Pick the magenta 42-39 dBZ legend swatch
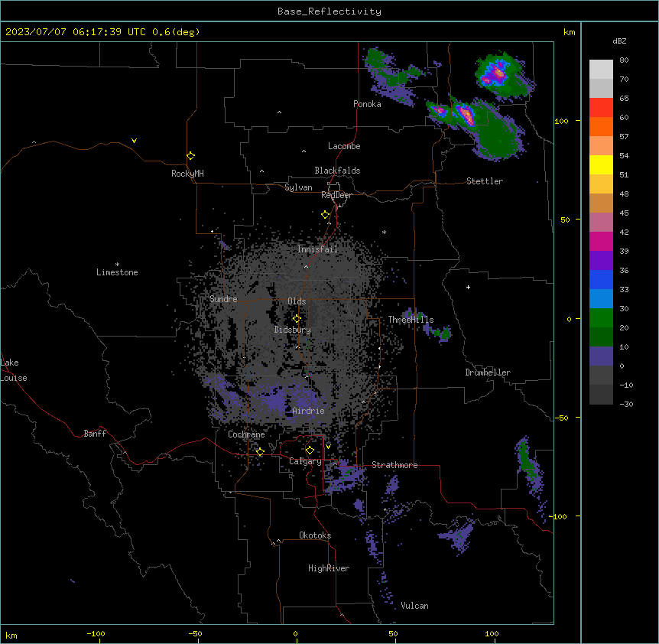Image resolution: width=659 pixels, height=644 pixels. [x=601, y=241]
